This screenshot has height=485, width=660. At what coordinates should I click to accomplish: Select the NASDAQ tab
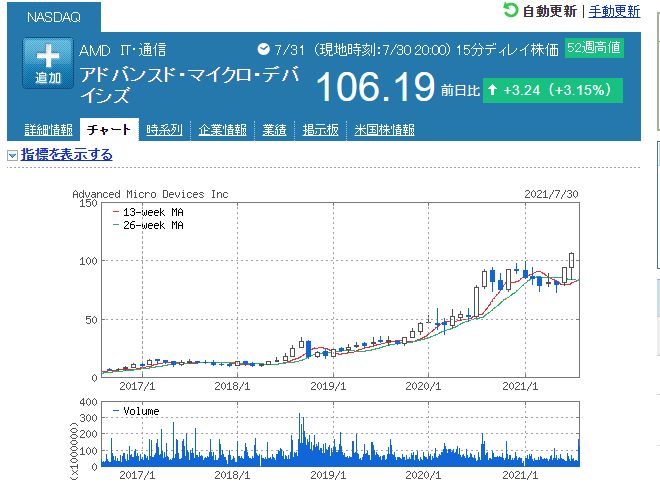(x=55, y=17)
